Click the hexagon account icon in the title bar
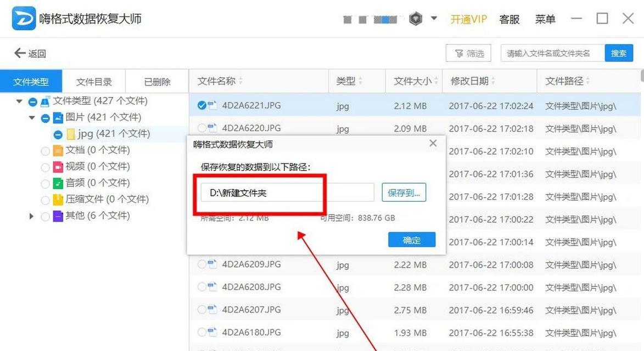644x351 pixels. (x=416, y=19)
